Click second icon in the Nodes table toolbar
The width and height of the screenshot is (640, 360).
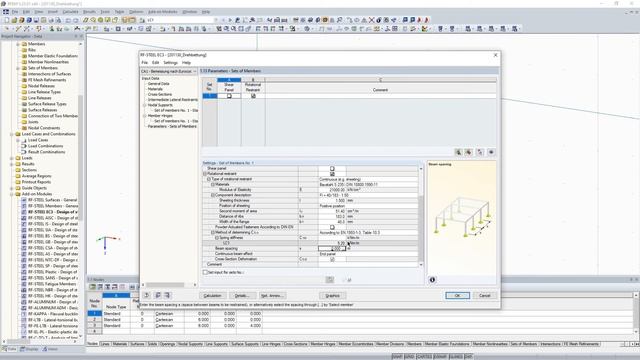[x=100, y=287]
